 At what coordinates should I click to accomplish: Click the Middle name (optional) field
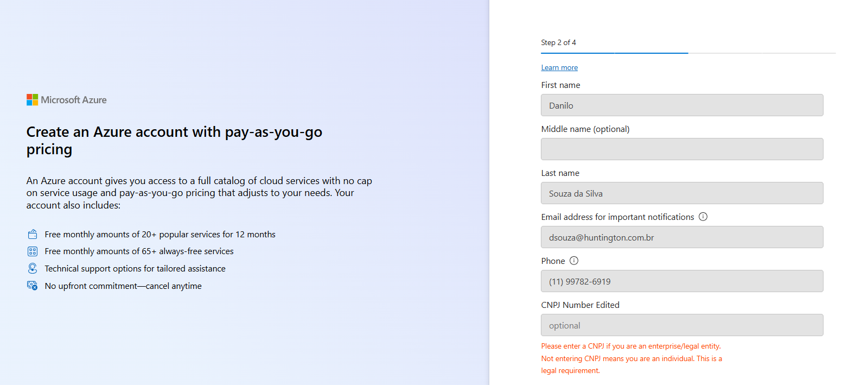coord(682,149)
